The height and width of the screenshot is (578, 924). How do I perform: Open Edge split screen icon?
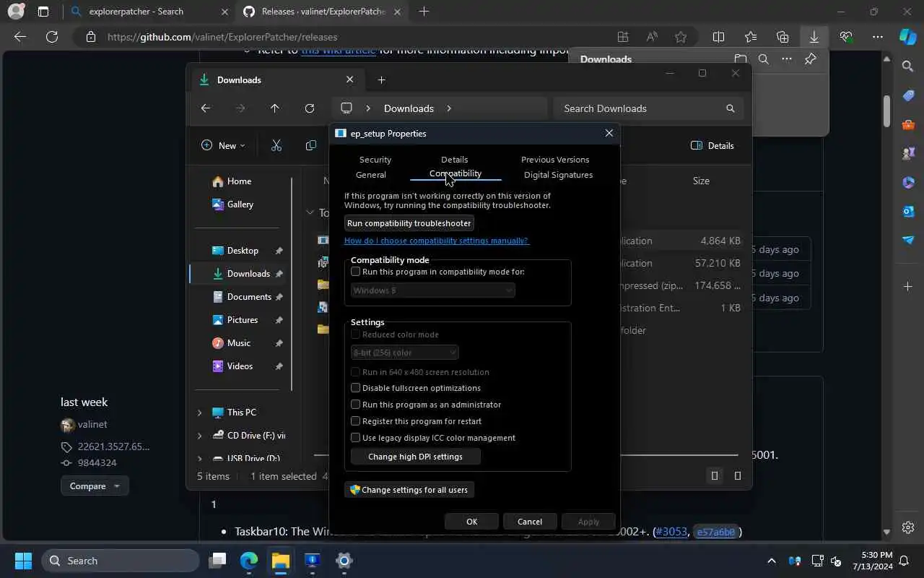coord(718,37)
